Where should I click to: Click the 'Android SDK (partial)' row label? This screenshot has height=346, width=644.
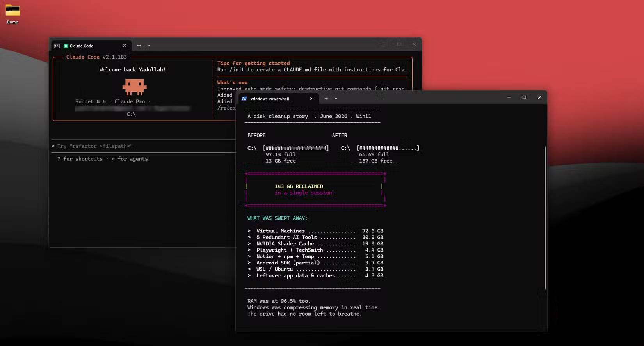point(288,263)
